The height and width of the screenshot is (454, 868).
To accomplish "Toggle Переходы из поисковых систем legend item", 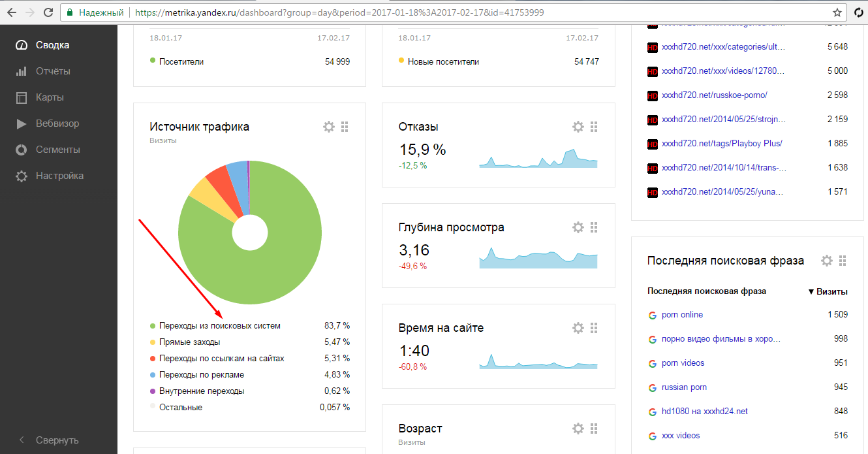I will pos(219,325).
